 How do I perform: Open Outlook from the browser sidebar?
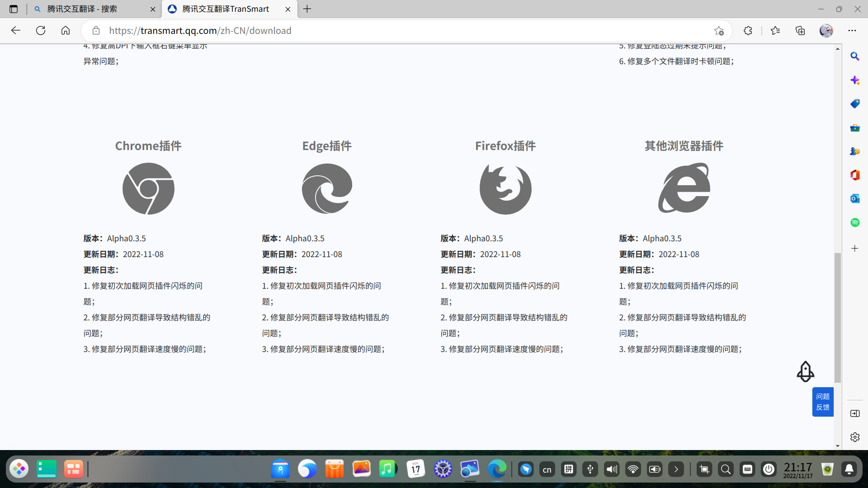(855, 199)
